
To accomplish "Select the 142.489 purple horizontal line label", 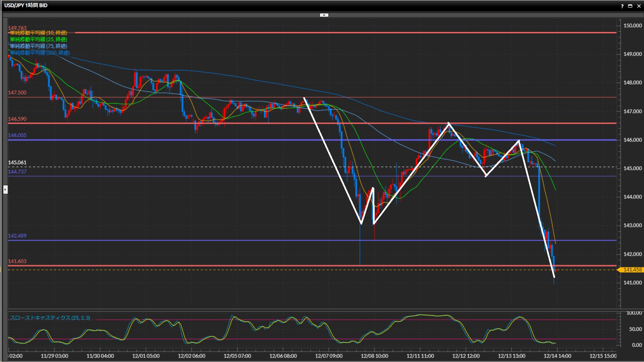I will coord(17,236).
